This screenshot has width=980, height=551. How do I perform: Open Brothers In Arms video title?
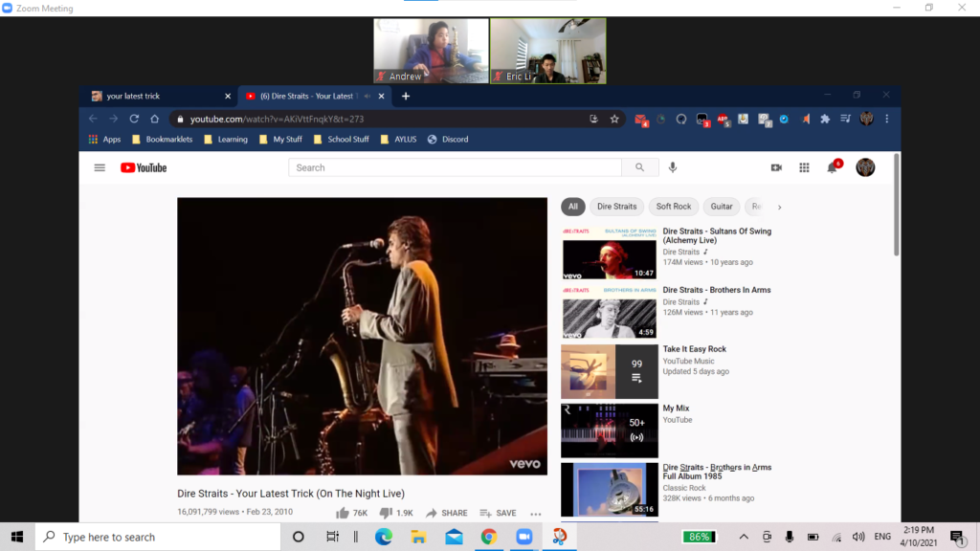point(716,290)
